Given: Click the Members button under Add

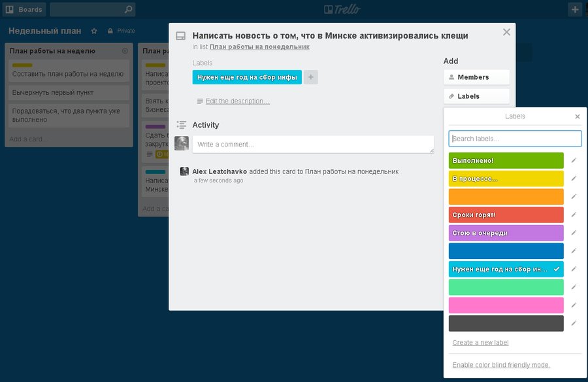Looking at the screenshot, I should point(477,77).
